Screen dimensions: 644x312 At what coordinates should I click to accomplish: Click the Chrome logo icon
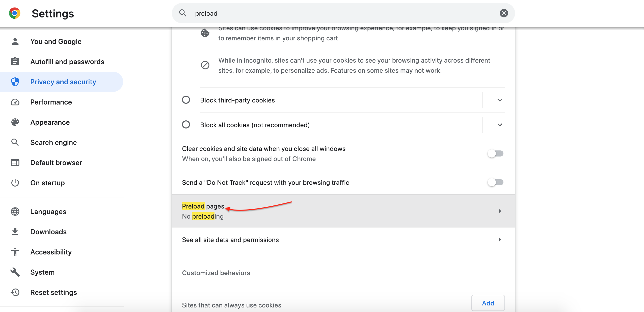15,13
